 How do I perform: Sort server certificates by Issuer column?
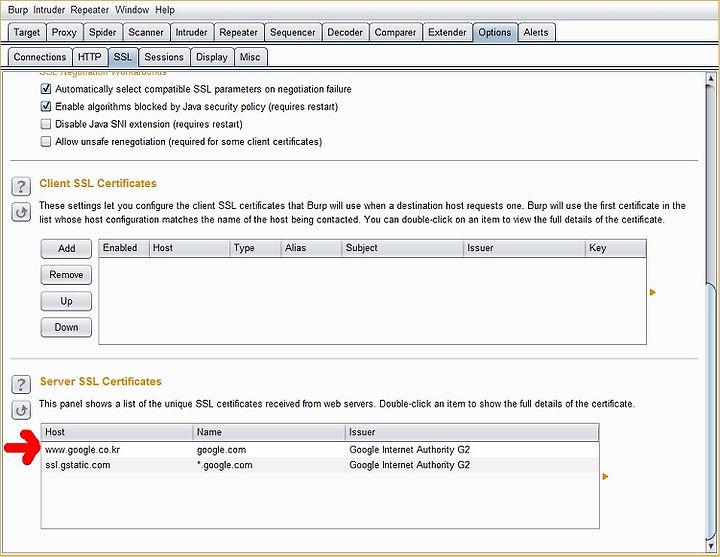[x=472, y=432]
